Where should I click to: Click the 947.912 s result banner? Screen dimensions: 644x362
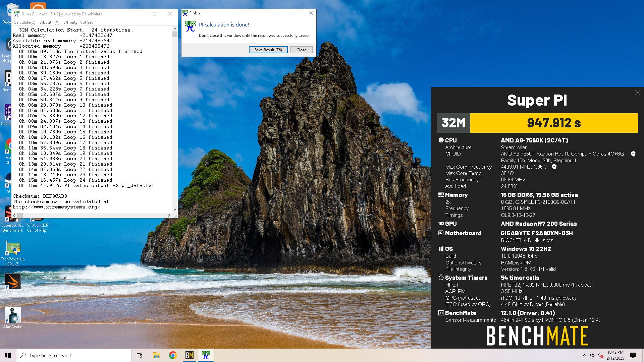pos(554,123)
